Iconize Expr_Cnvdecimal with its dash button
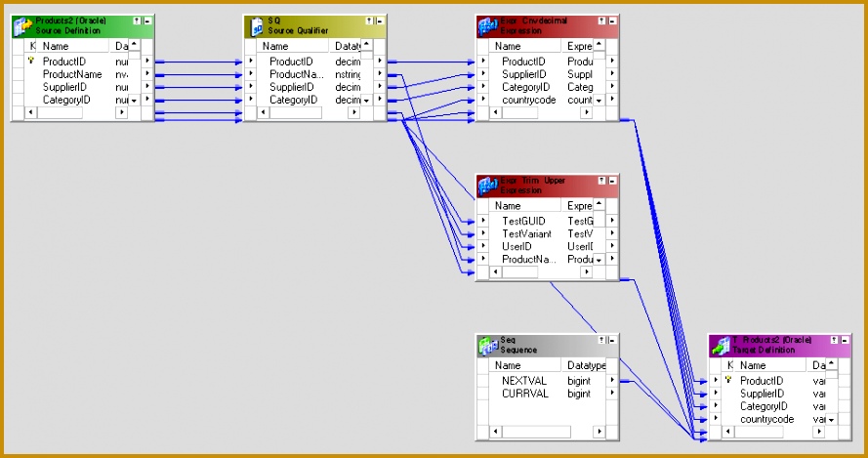Image resolution: width=868 pixels, height=458 pixels. pos(612,21)
